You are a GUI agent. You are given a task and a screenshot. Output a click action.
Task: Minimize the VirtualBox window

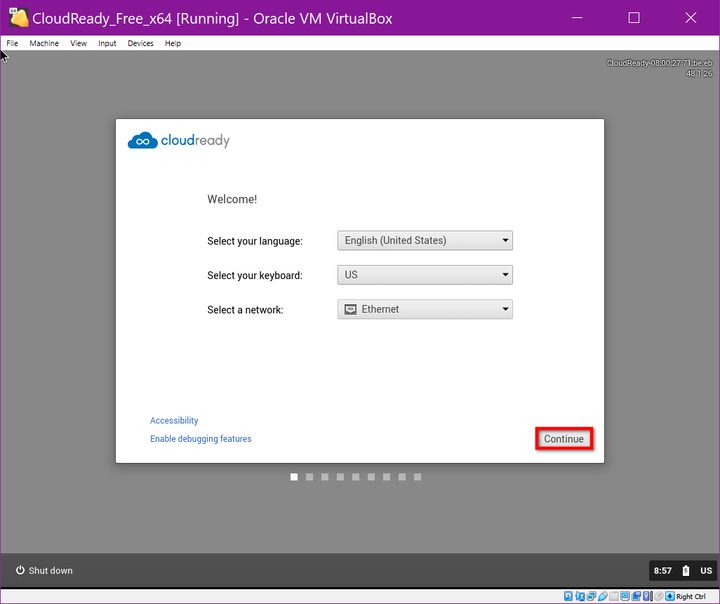[577, 18]
